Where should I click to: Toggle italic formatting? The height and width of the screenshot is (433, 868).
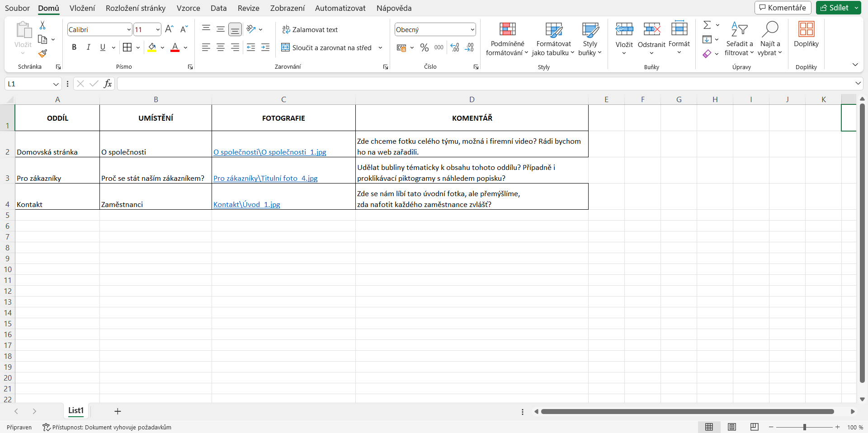click(89, 47)
